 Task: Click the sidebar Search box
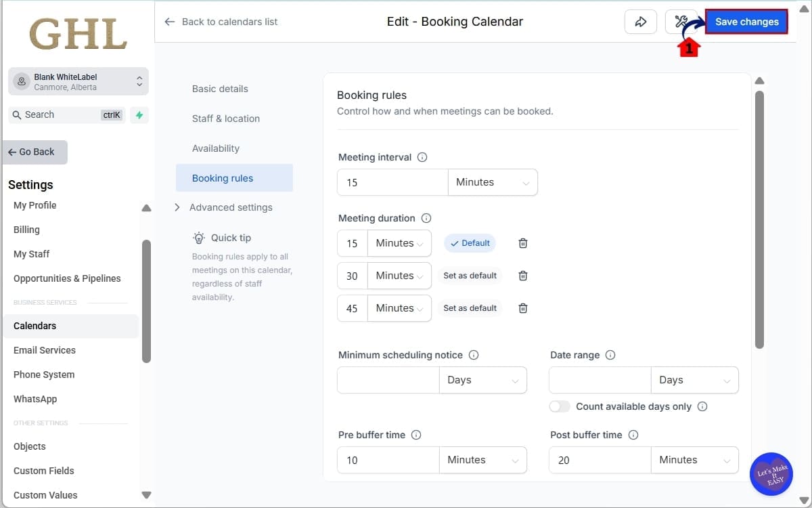tap(68, 115)
